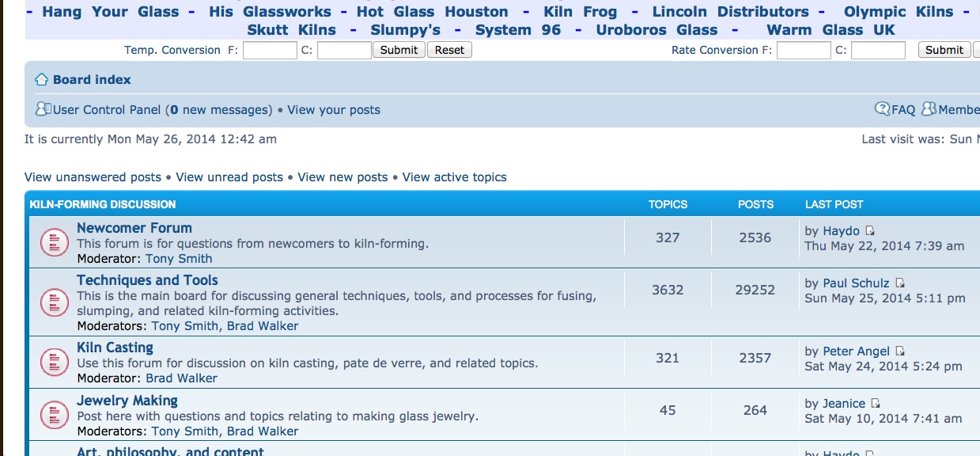Click the Kiln Casting forum status icon
The image size is (980, 456).
(x=54, y=362)
